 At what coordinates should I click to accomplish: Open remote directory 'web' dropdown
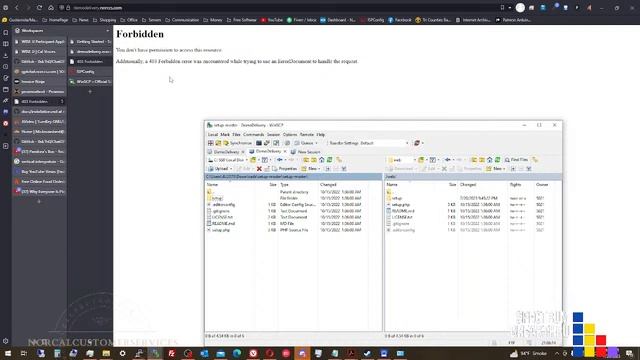pos(402,160)
